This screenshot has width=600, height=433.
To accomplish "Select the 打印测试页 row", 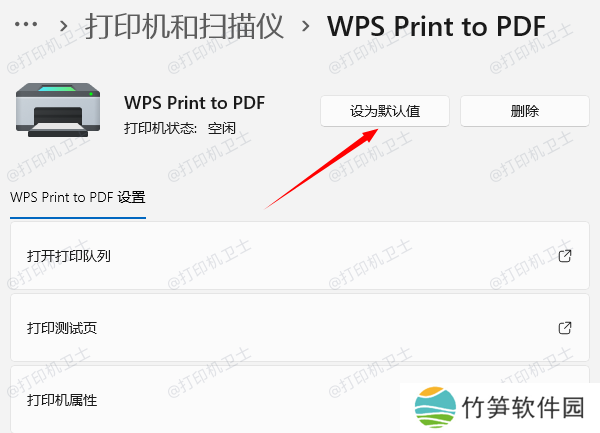I will point(300,328).
